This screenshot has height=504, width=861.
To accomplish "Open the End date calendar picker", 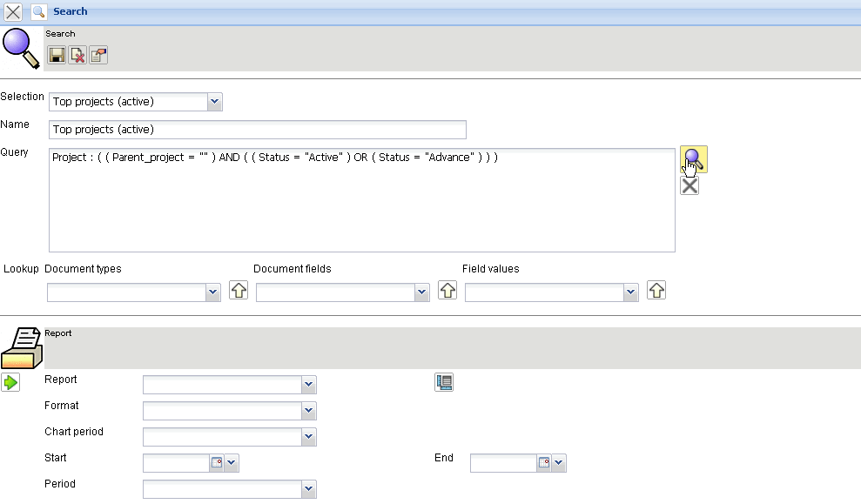I will click(x=544, y=463).
